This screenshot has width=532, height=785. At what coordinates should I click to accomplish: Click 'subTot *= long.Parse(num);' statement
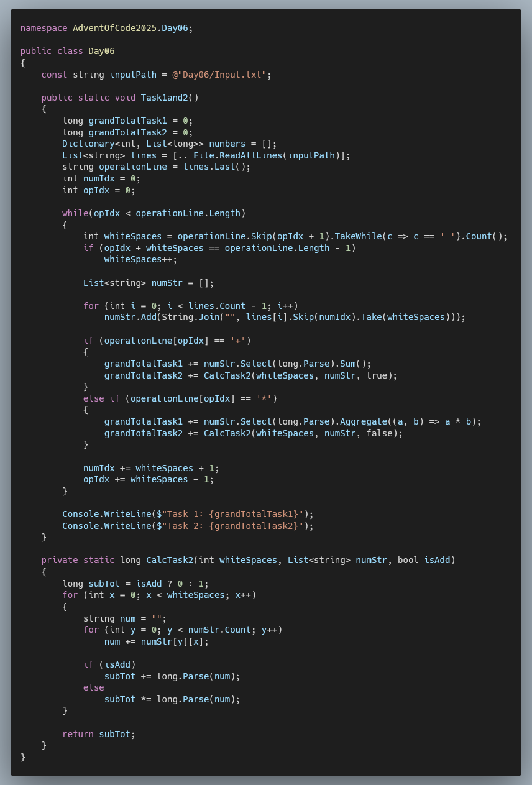point(172,699)
